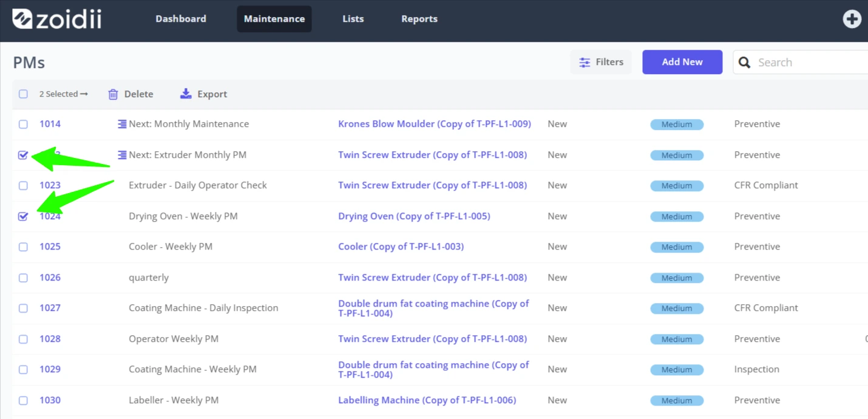Tick the checkbox for PM 1014

23,124
